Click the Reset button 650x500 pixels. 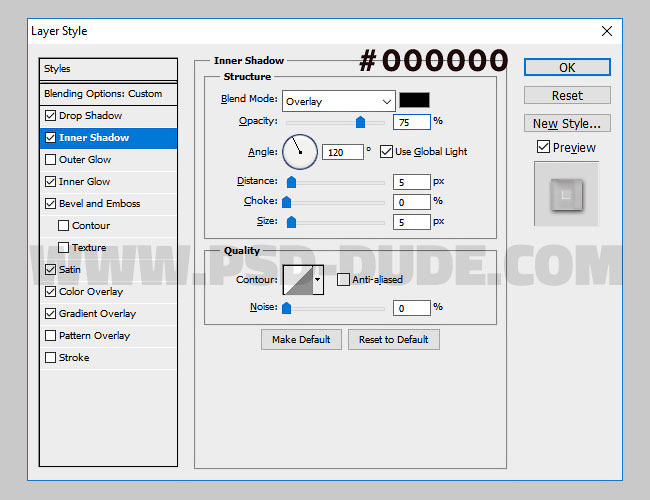(567, 95)
